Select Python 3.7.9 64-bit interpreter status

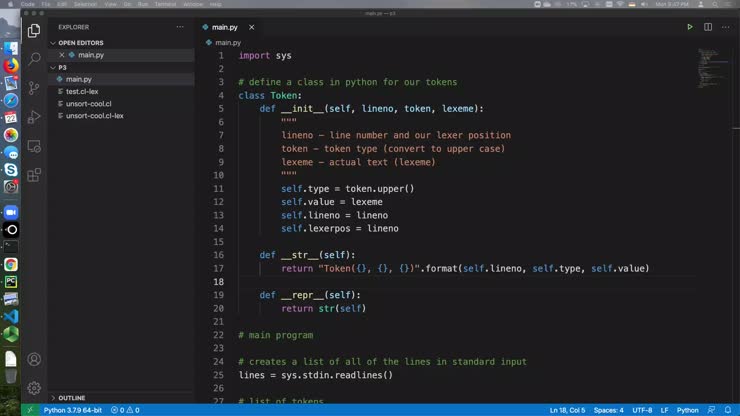click(x=73, y=410)
